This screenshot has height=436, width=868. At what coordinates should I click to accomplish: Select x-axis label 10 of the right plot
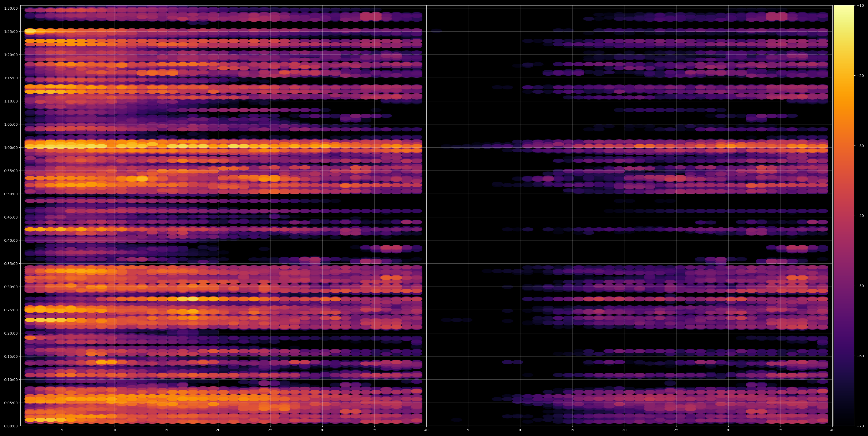[520, 430]
